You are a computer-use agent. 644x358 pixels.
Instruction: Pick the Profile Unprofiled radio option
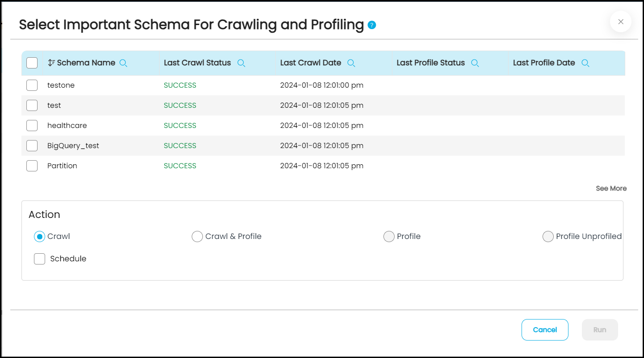[548, 237]
